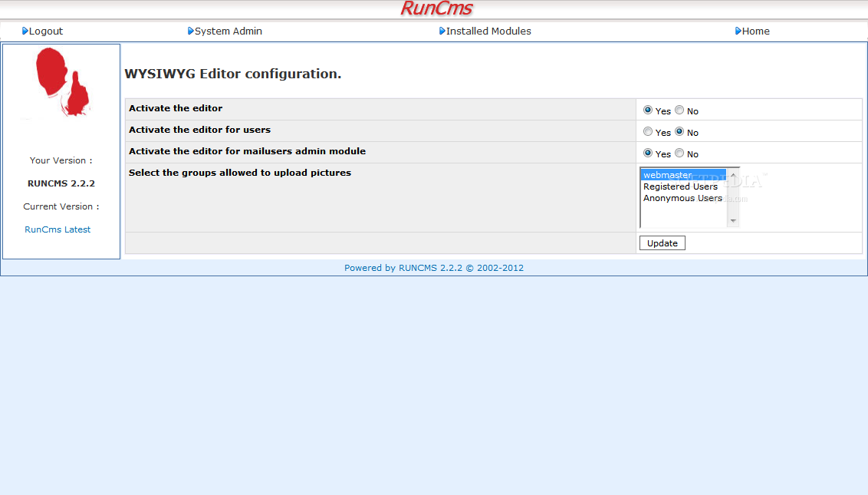The height and width of the screenshot is (495, 868).
Task: Set Activate the editor to Yes
Action: (648, 111)
